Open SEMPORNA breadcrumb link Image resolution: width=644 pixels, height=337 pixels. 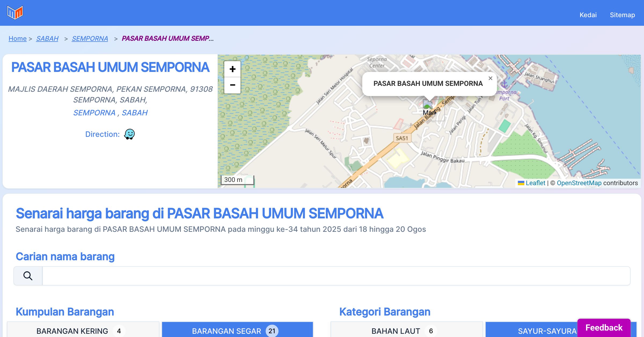[90, 39]
